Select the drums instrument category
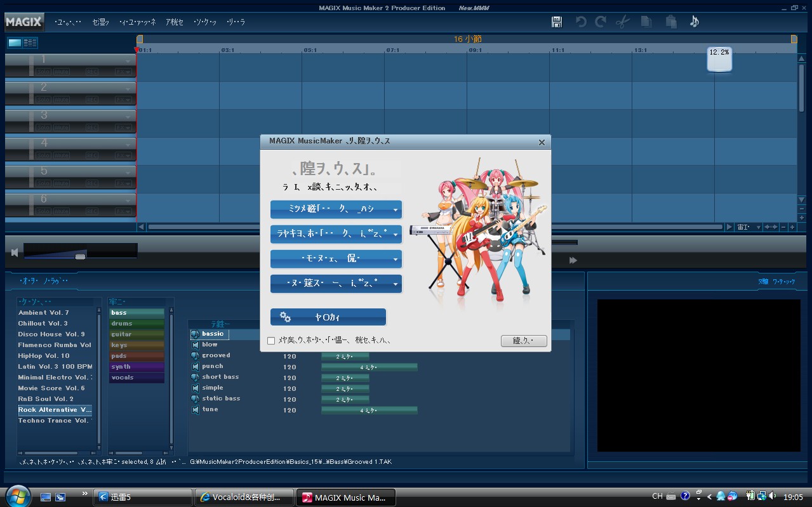The height and width of the screenshot is (507, 812). coord(136,324)
